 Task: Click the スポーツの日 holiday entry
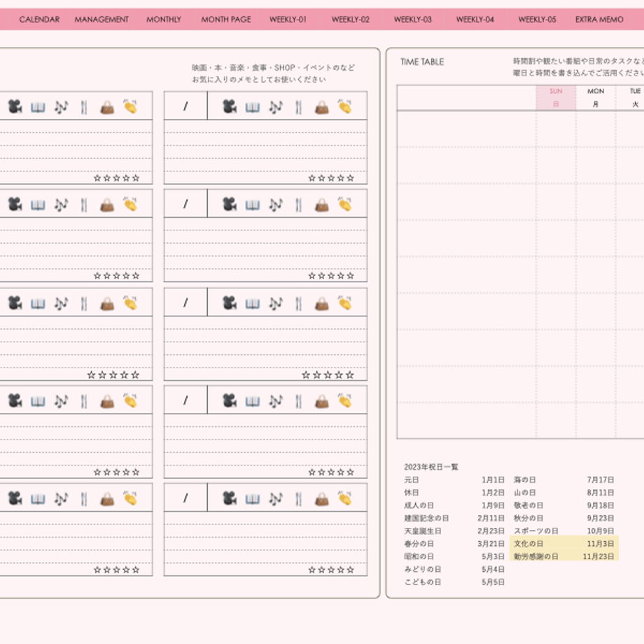tap(536, 531)
